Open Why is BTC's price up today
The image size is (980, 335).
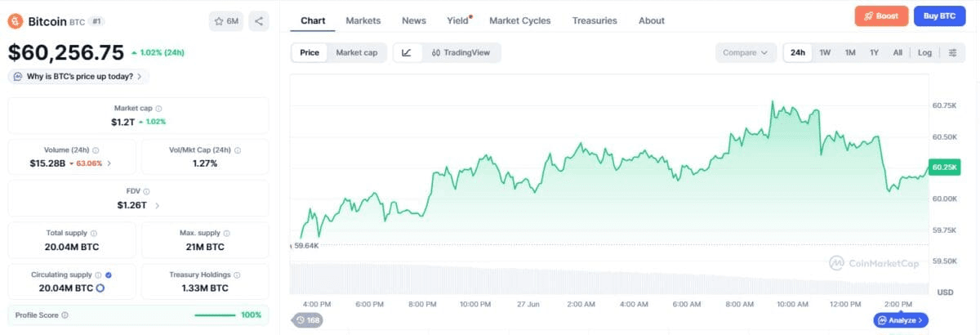pos(78,76)
